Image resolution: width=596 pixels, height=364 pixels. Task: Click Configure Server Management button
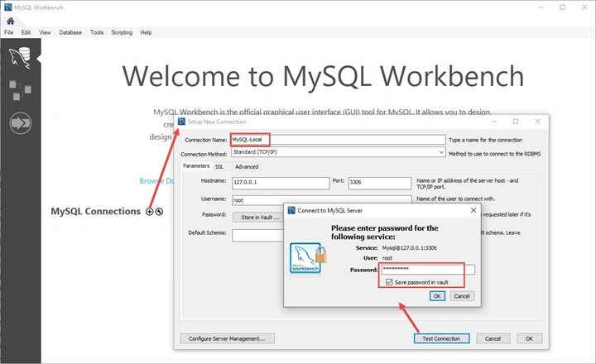(x=227, y=338)
